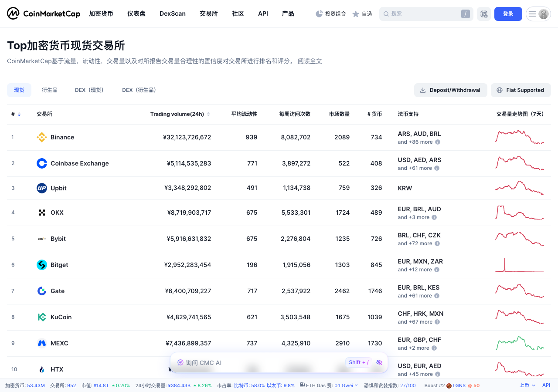This screenshot has width=558, height=392.
Task: Click the CoinMarketCap logo
Action: 44,14
